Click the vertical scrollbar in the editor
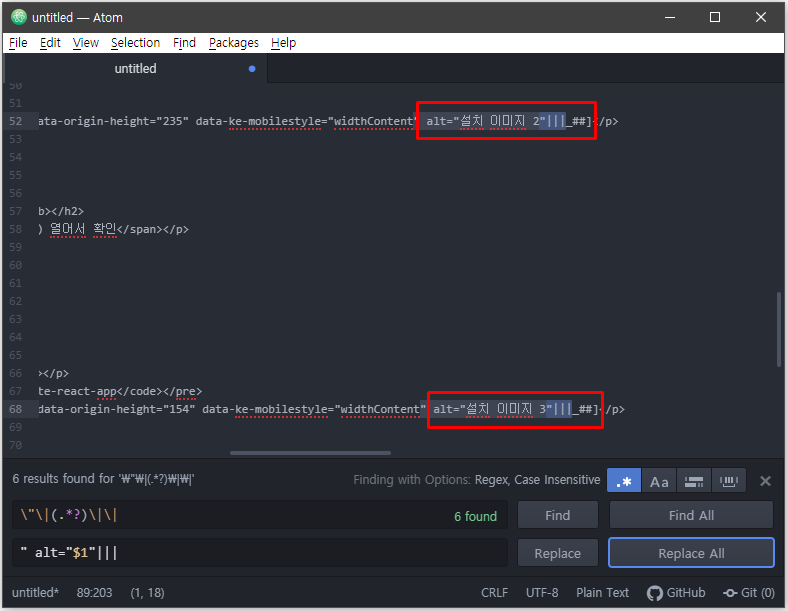Viewport: 788px width, 611px height. tap(779, 329)
